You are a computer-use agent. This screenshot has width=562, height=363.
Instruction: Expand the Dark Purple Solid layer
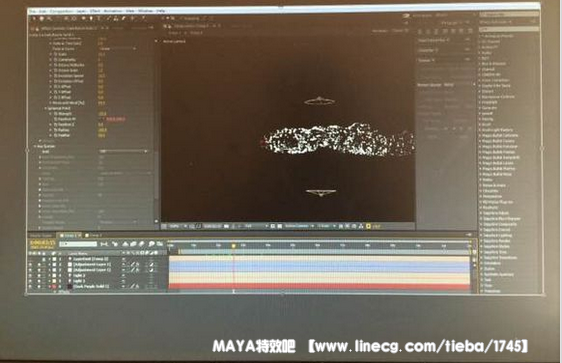click(x=50, y=287)
